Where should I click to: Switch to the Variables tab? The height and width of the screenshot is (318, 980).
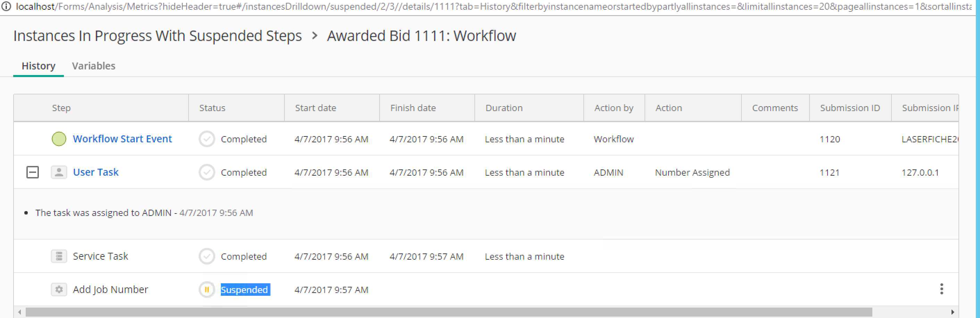coord(93,66)
